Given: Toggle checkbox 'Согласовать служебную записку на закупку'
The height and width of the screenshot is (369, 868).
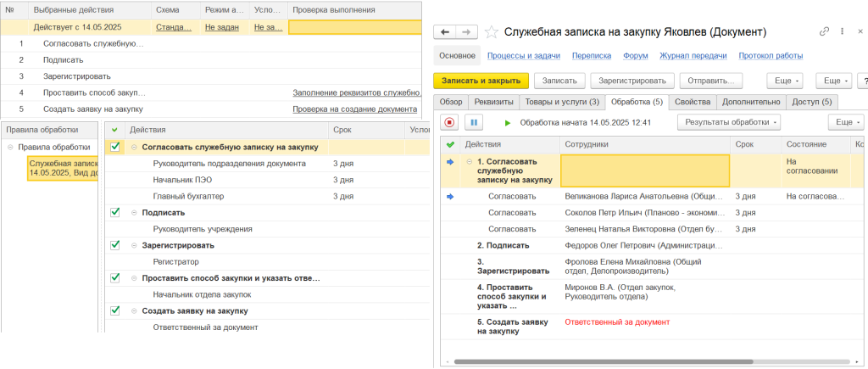Looking at the screenshot, I should point(115,147).
